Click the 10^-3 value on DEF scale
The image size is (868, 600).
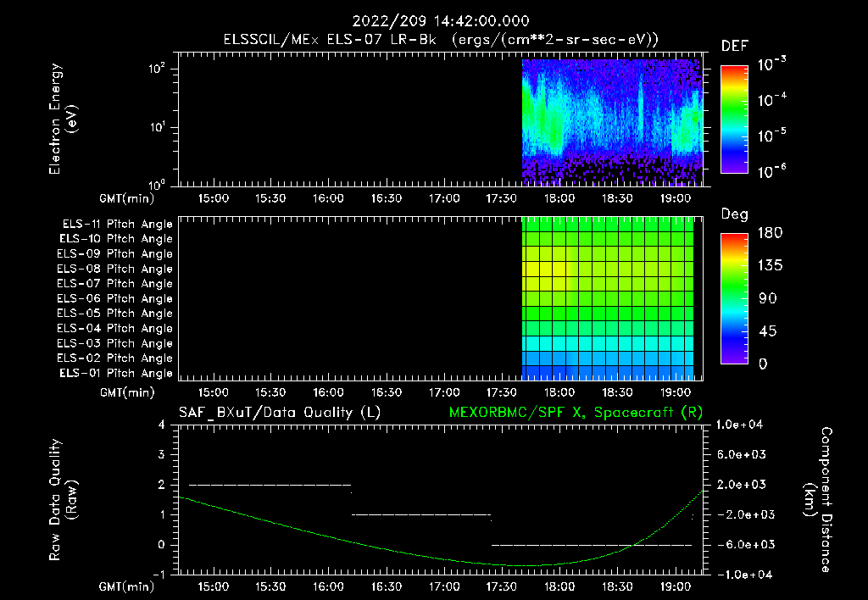tap(771, 64)
